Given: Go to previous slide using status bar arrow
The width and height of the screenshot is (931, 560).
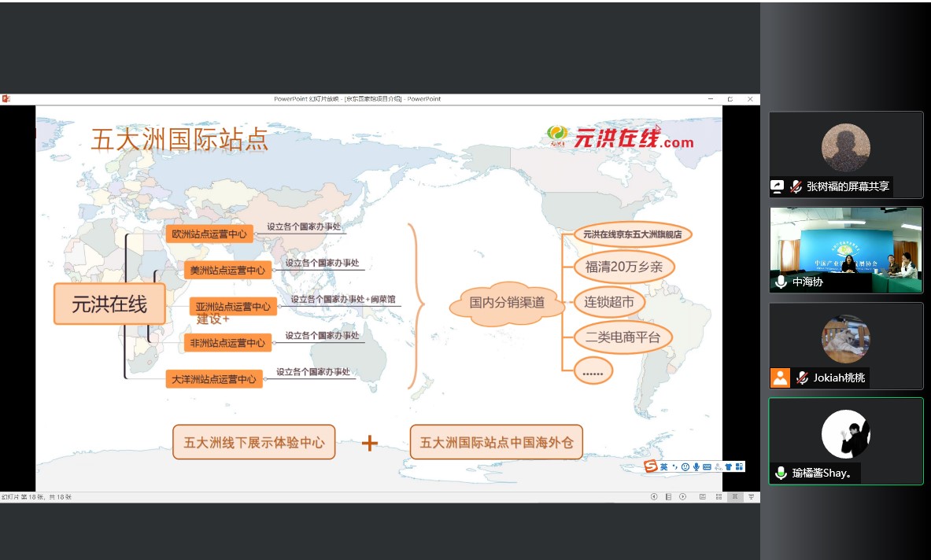Looking at the screenshot, I should (654, 496).
